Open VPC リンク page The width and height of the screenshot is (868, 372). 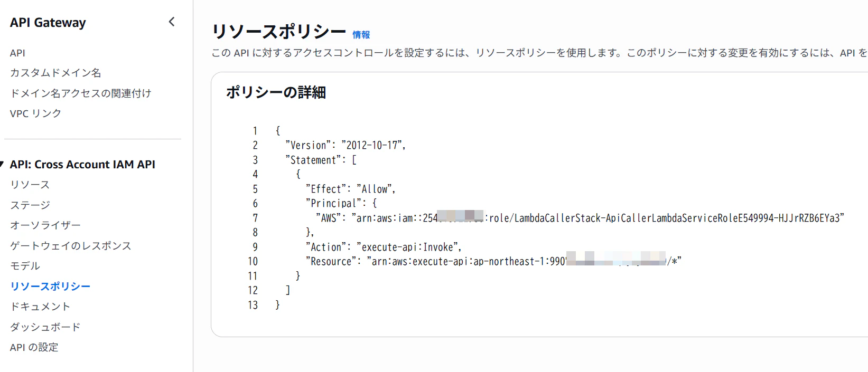click(x=35, y=113)
